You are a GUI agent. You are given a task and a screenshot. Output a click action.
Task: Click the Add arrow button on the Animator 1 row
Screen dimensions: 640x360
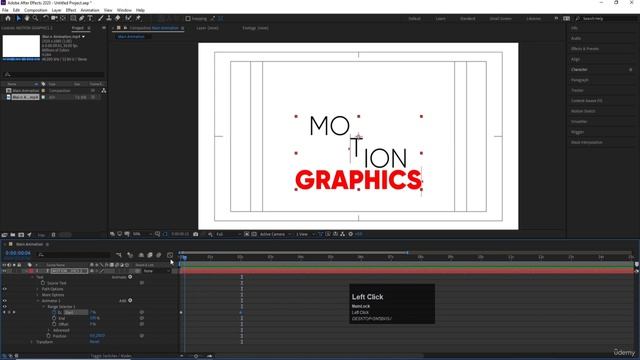tap(130, 300)
